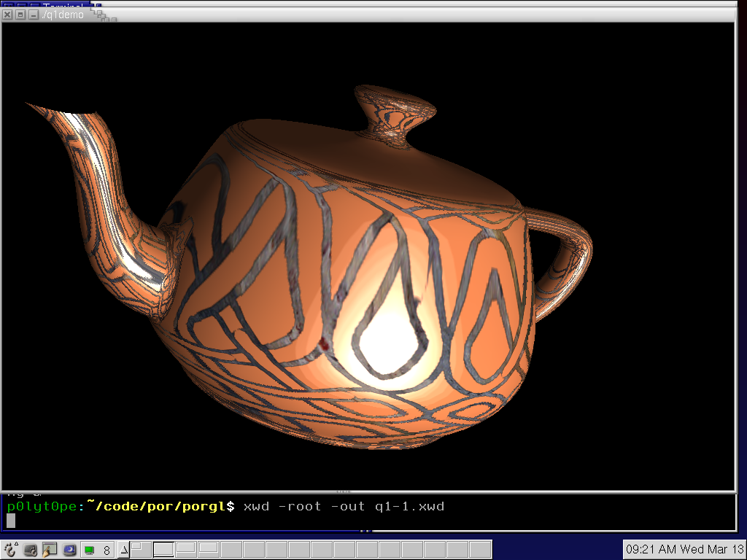Click the teapot lid knob
747x560 pixels.
395,111
